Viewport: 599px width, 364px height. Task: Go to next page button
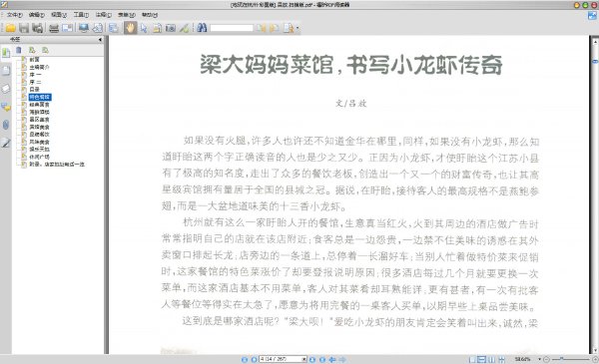(x=312, y=359)
